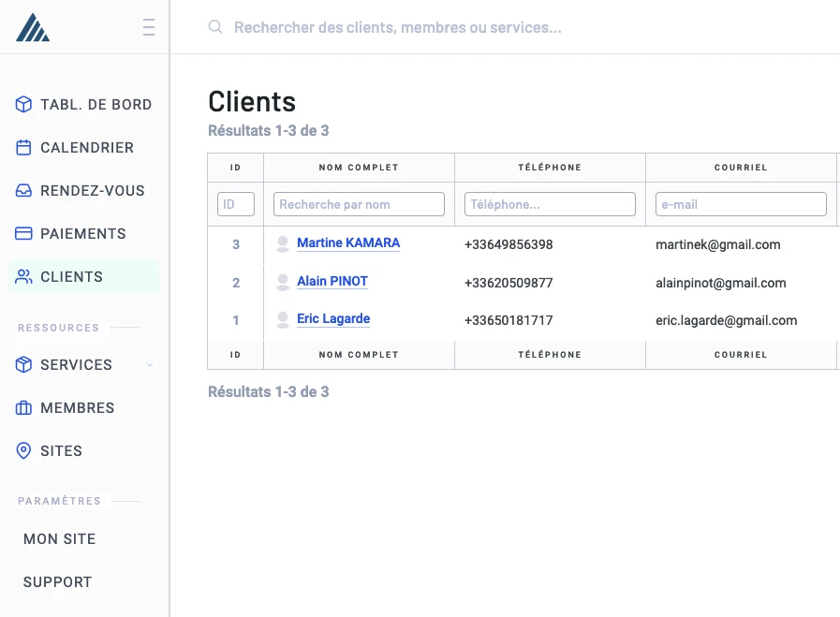Click the e-mail filter input

(x=741, y=204)
